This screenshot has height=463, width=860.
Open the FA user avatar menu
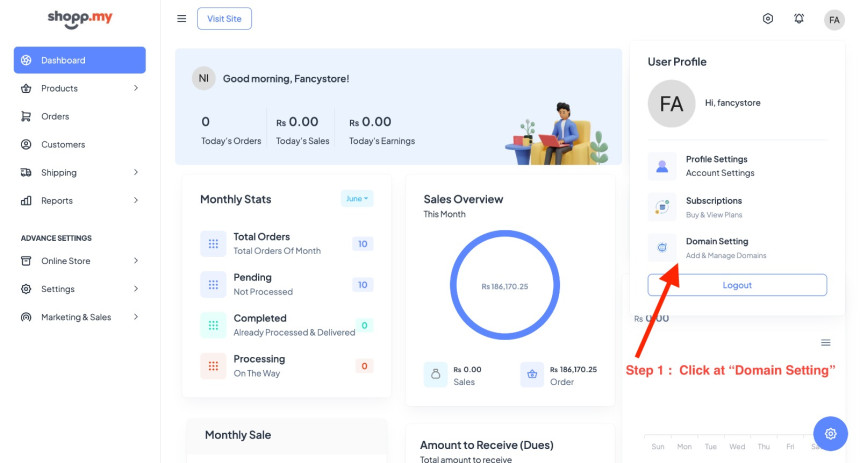pos(834,19)
